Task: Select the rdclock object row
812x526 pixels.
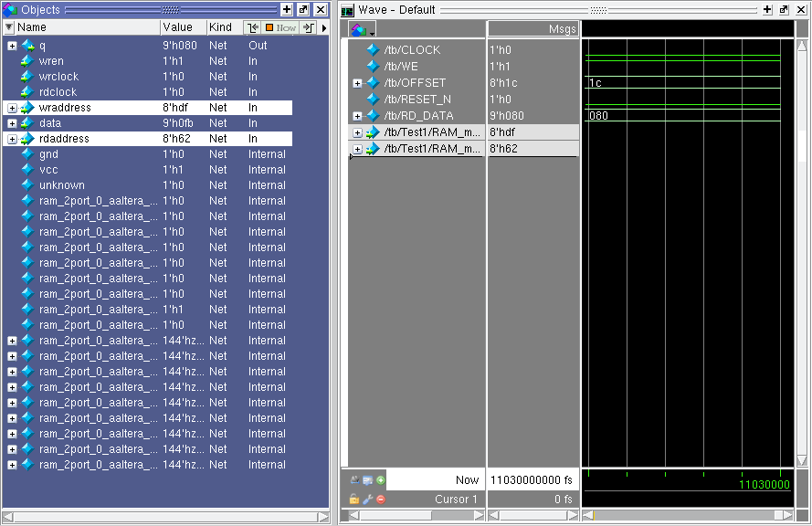Action: click(x=58, y=92)
